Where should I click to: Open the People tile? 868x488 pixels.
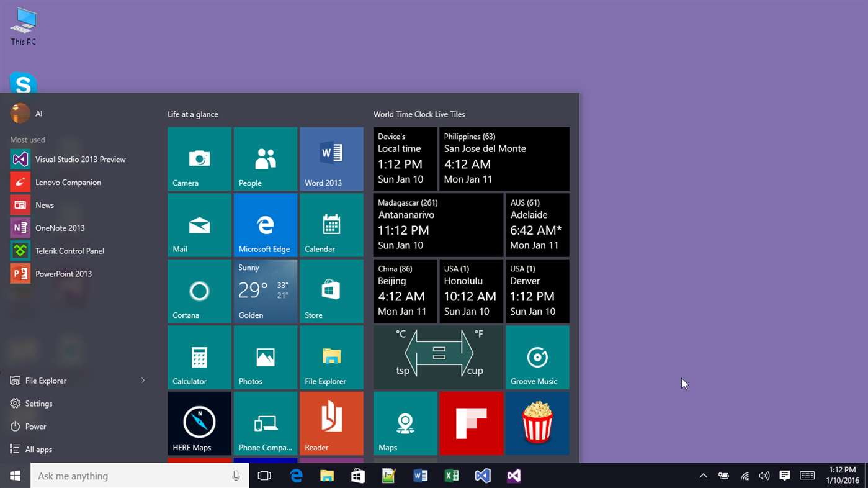click(266, 159)
